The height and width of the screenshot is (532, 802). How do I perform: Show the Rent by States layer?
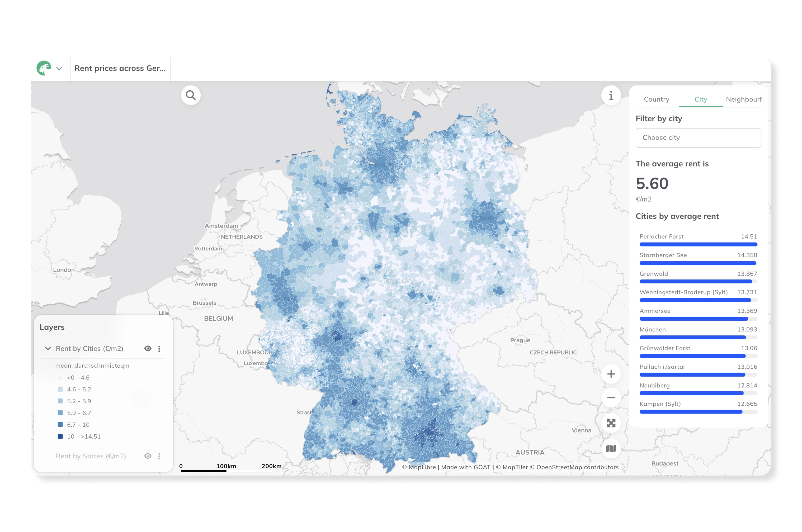click(x=148, y=456)
